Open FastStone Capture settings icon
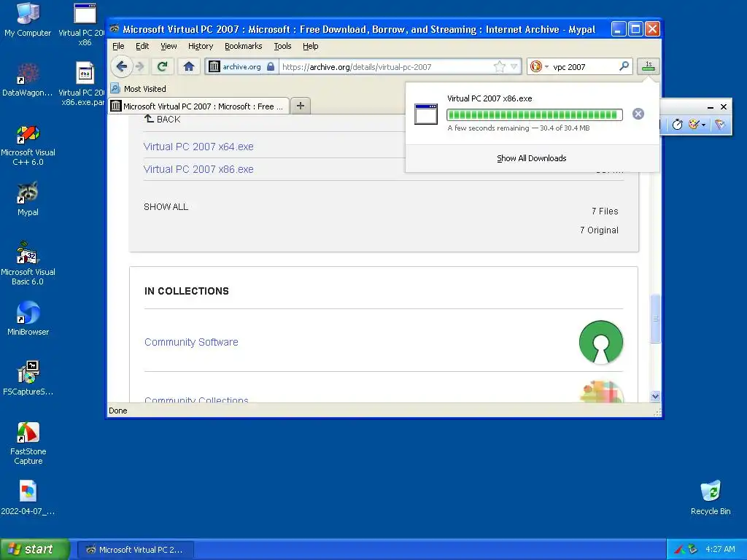 click(719, 124)
